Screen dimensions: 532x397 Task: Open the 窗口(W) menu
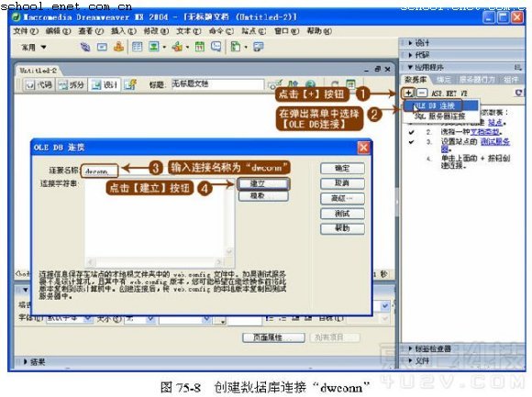pos(287,31)
